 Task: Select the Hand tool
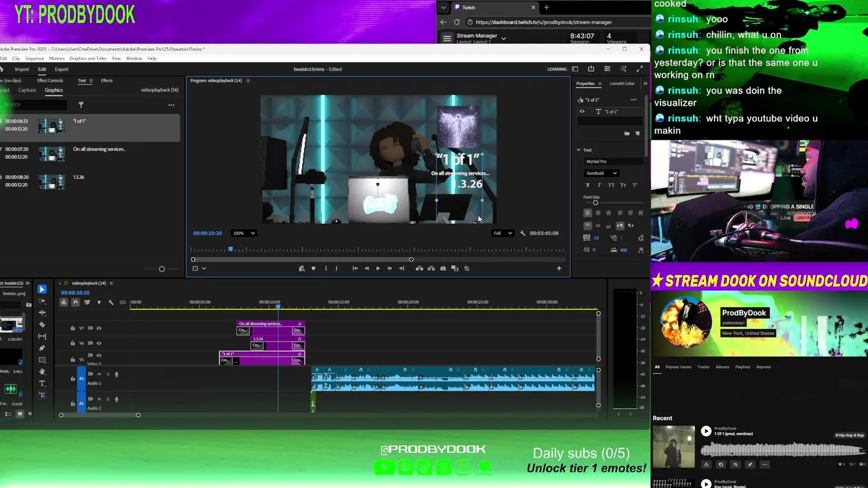pyautogui.click(x=42, y=371)
